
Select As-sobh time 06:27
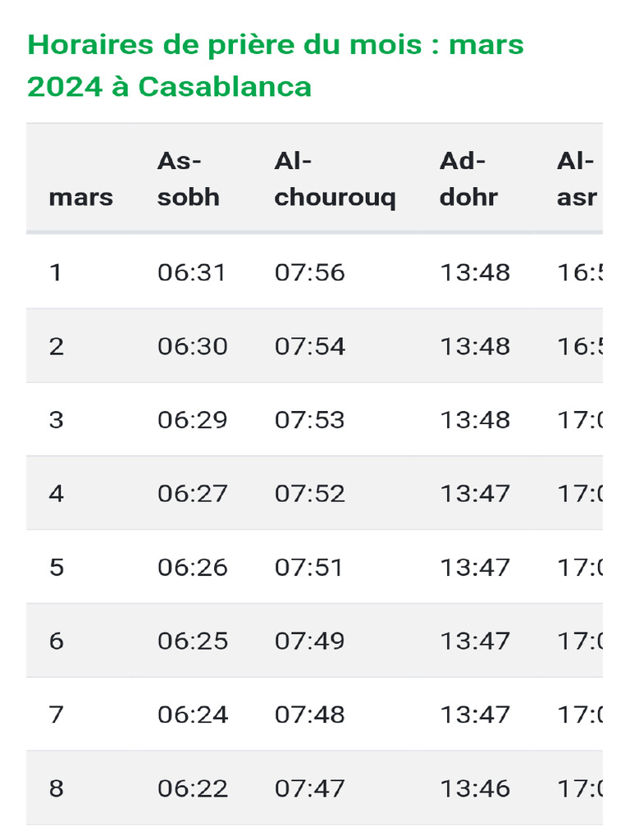point(192,494)
